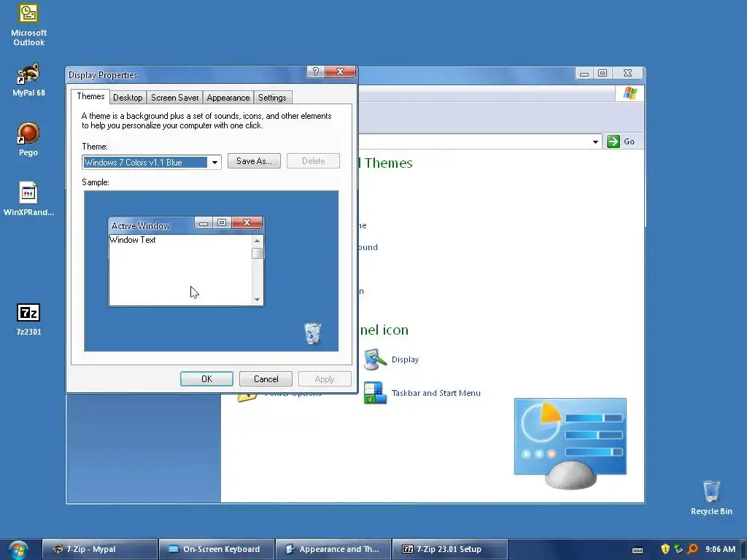
Task: Click the Apply button
Action: 325,379
